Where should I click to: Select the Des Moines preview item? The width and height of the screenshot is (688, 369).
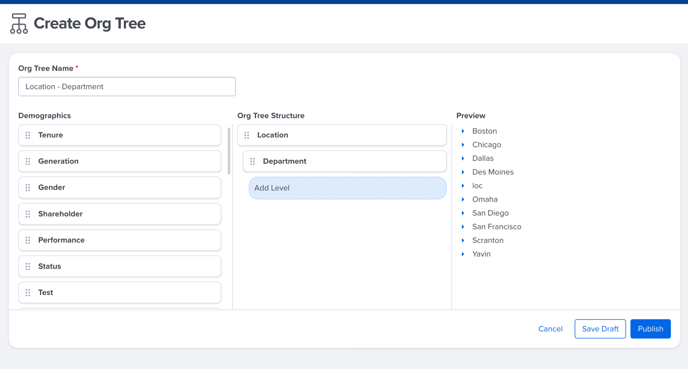pyautogui.click(x=493, y=172)
